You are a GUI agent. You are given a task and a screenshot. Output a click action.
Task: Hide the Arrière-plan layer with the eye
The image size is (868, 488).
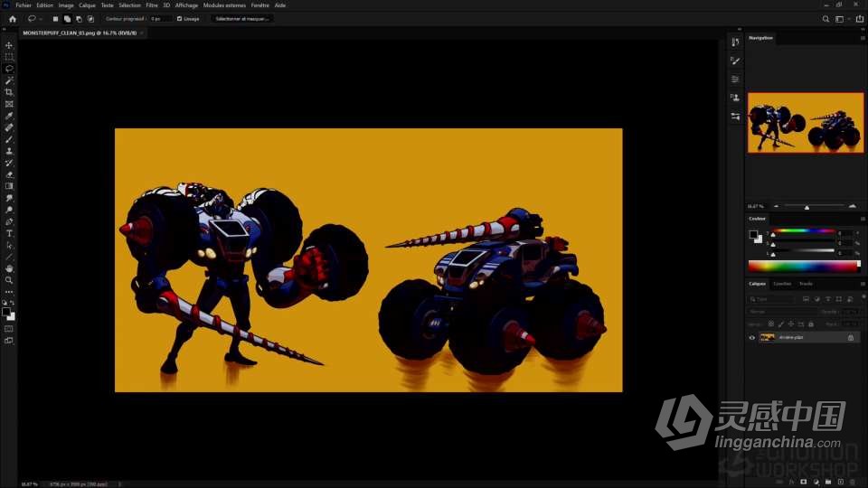tap(751, 337)
